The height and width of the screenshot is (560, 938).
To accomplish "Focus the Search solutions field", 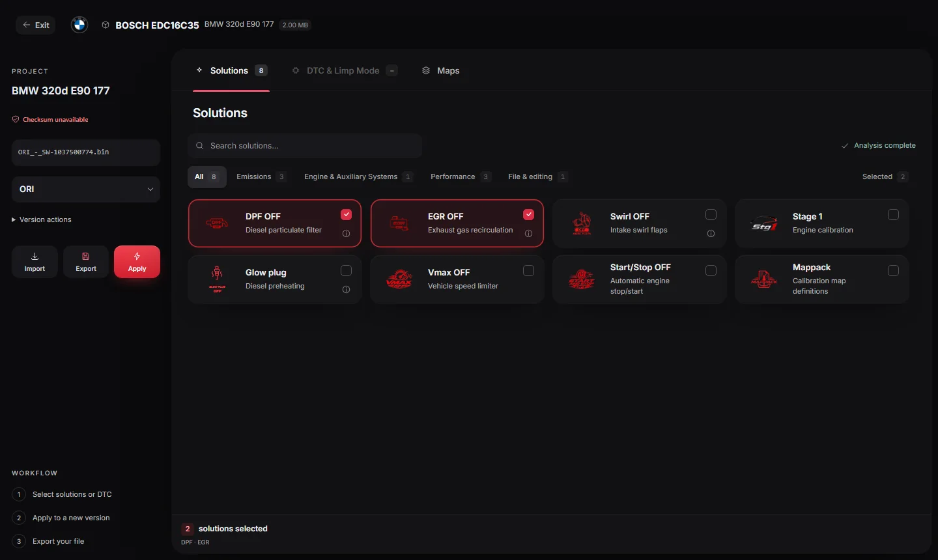I will click(x=305, y=146).
